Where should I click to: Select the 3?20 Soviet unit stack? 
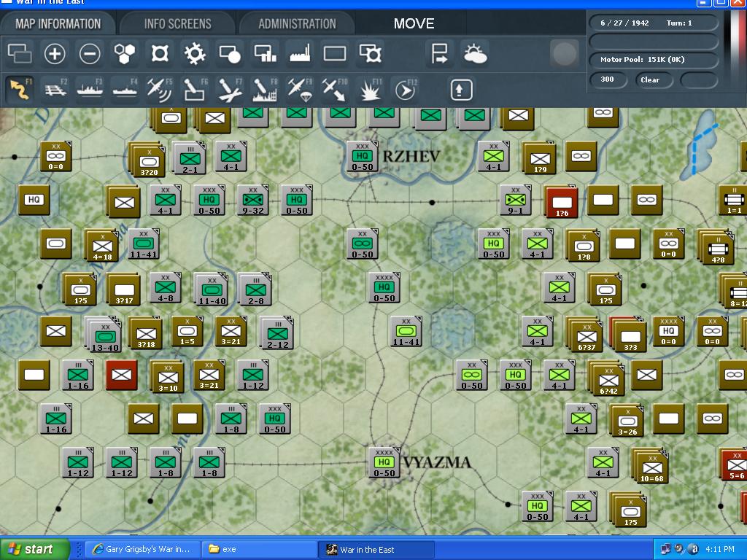(x=147, y=160)
